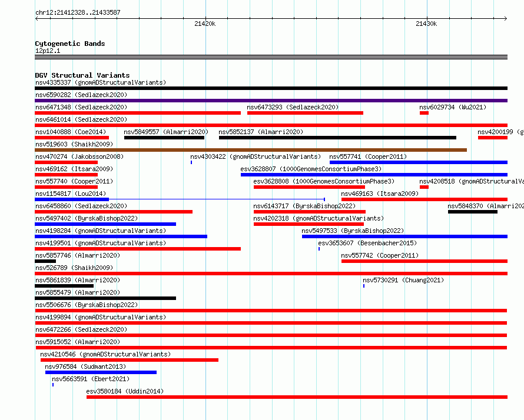Viewport: 524px width, 420px height.
Task: Click esv3580184 (Uddin2014) label
Action: 125,391
